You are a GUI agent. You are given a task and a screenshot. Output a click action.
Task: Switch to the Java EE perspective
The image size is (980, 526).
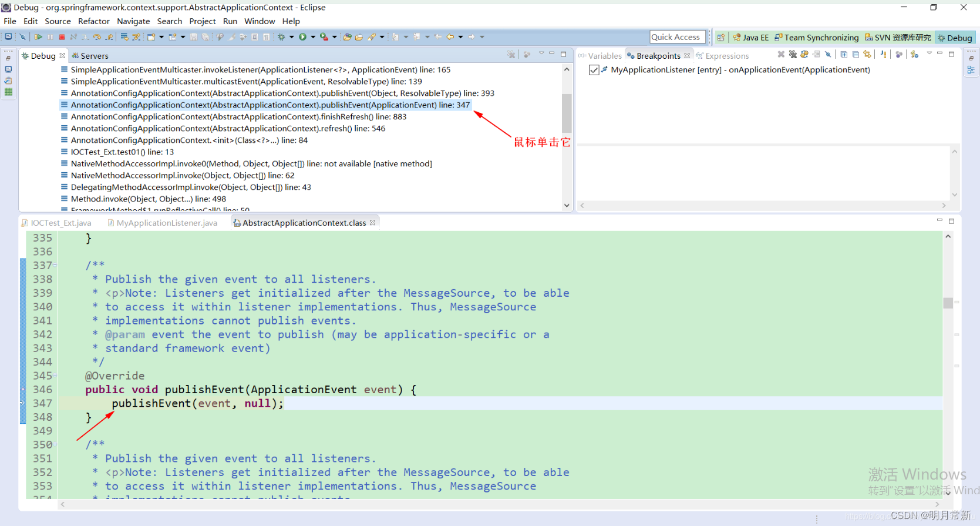click(751, 38)
